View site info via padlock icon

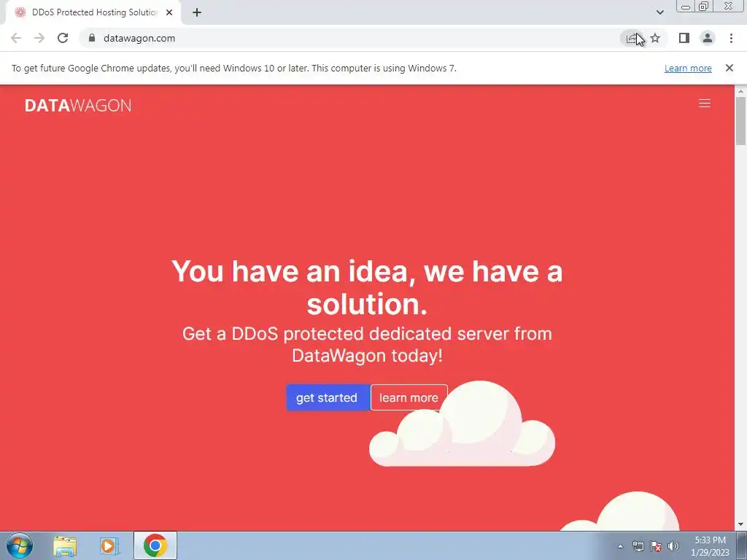point(92,38)
